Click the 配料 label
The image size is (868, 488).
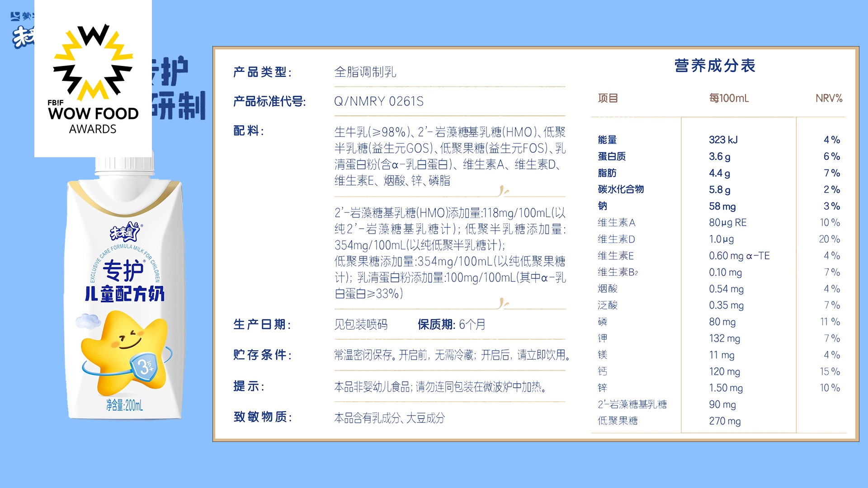[x=249, y=131]
